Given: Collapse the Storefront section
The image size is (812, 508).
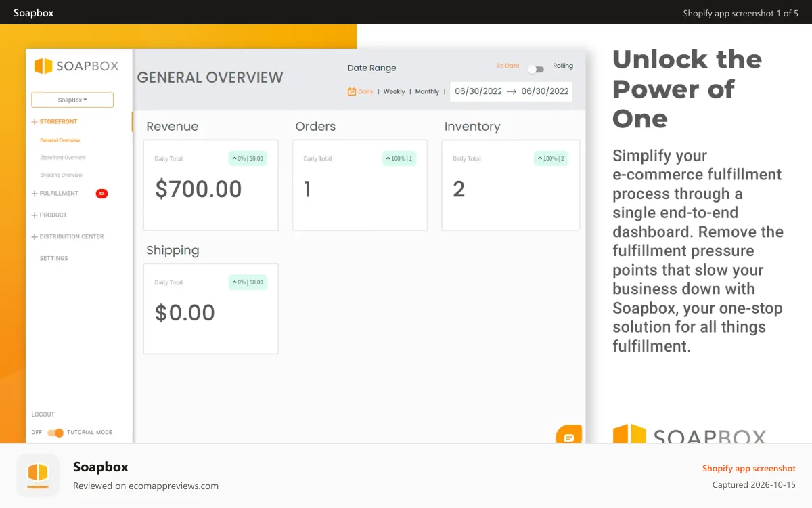Looking at the screenshot, I should (x=55, y=122).
